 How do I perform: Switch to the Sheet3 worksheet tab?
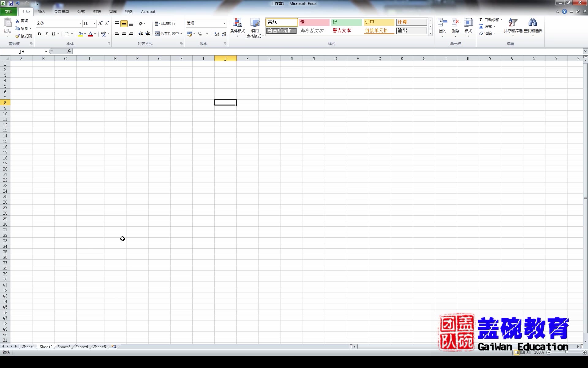pos(64,347)
